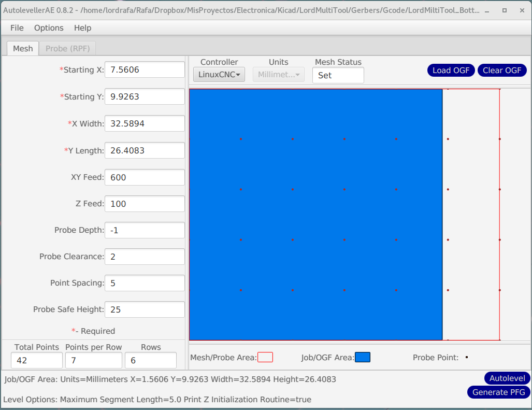Focus the Point Spacing field
The height and width of the screenshot is (410, 532).
(145, 284)
